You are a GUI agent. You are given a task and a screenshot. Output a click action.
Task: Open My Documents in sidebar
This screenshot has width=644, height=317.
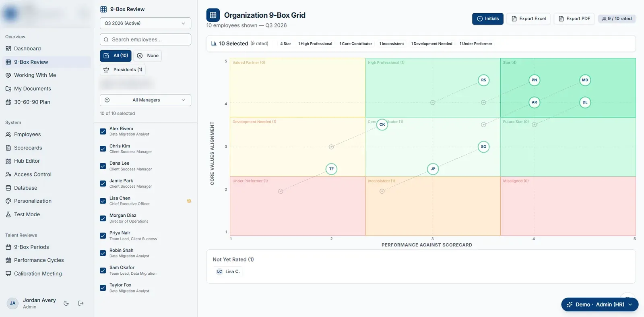click(x=33, y=89)
